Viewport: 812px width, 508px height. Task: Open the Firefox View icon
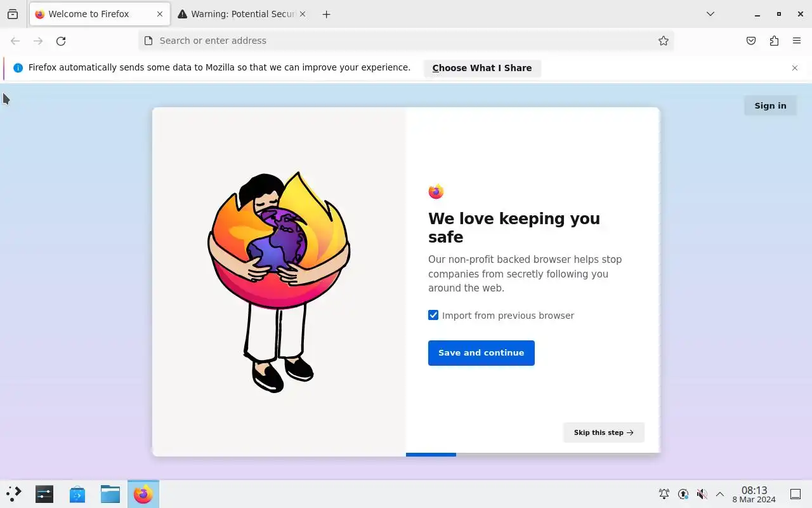click(13, 14)
